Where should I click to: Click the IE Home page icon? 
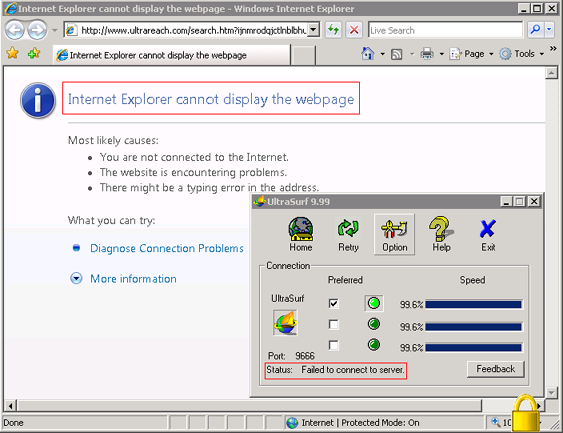coord(367,54)
